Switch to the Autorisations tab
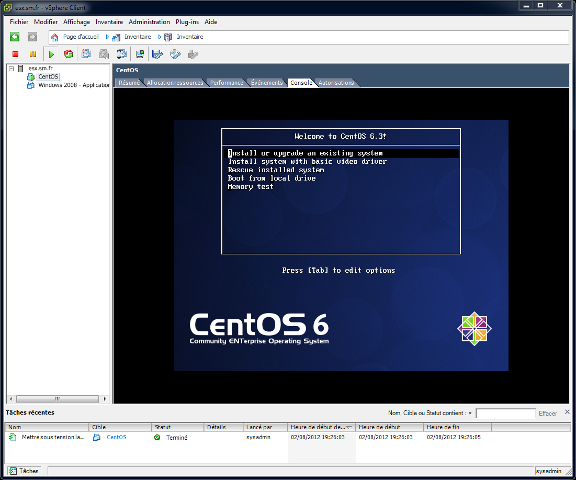 tap(336, 83)
